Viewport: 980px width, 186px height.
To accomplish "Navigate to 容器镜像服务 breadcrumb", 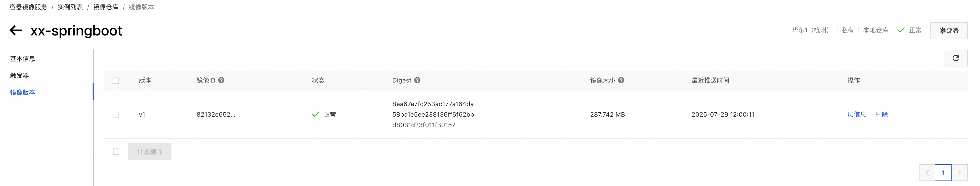I will [28, 7].
